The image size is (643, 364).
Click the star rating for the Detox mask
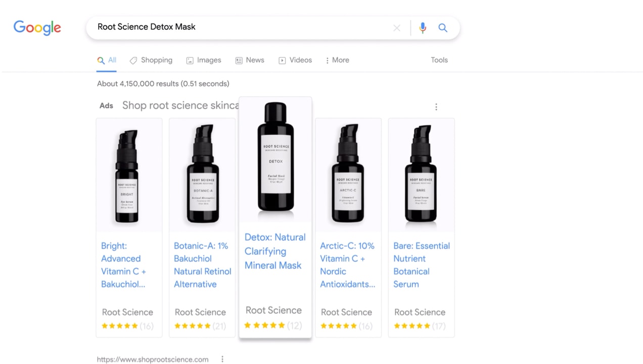(x=265, y=325)
